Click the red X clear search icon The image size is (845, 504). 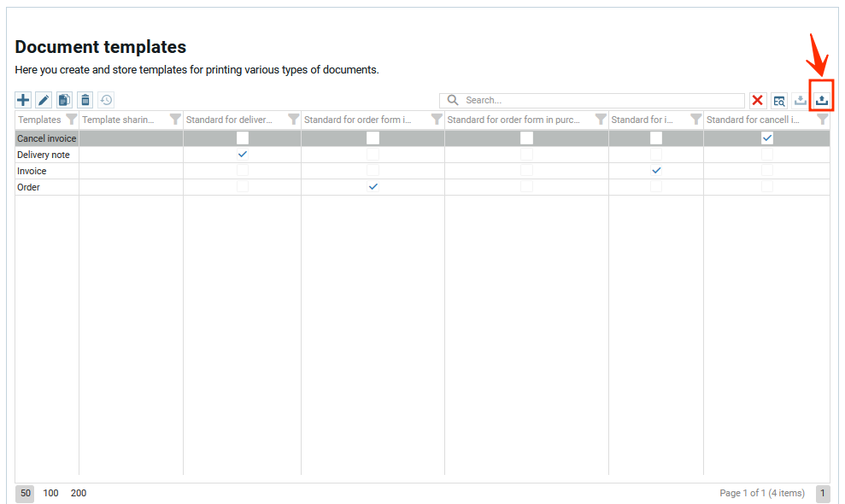click(758, 101)
